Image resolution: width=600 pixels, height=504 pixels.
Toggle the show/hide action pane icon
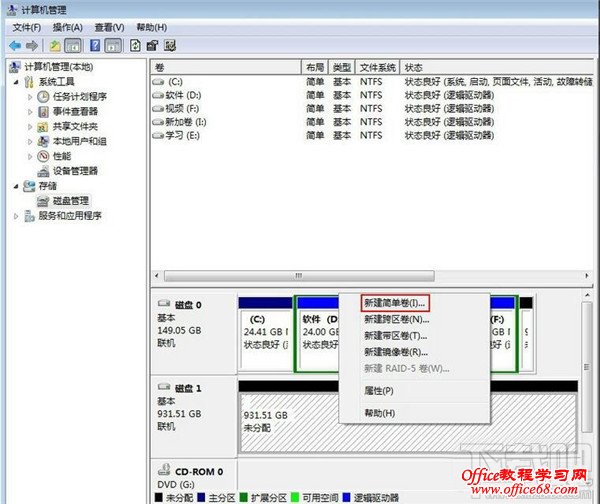113,46
